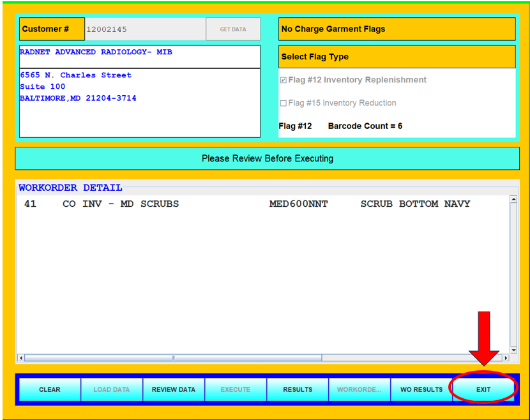Click the horizontal scrollbar thumb in workorder detail

pos(173,358)
